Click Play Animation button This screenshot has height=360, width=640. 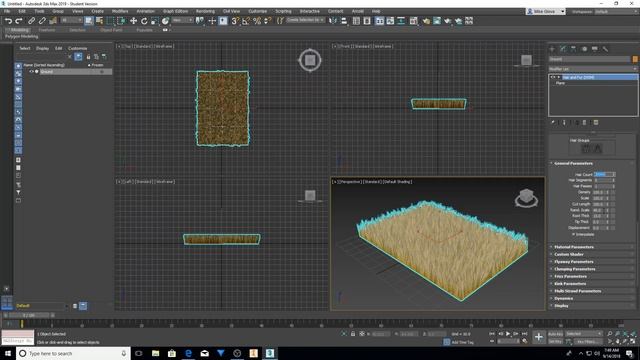[x=508, y=334]
